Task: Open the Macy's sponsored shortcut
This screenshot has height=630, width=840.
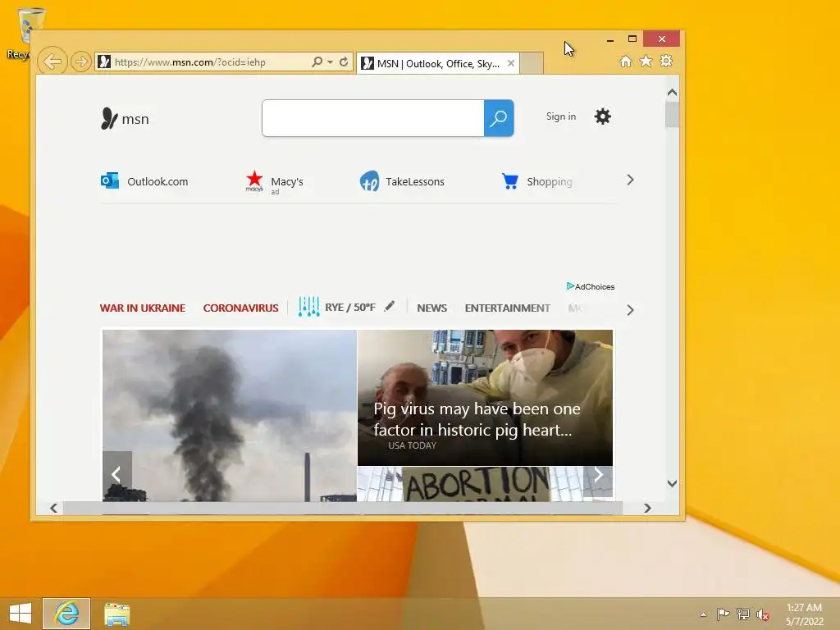Action: tap(274, 182)
